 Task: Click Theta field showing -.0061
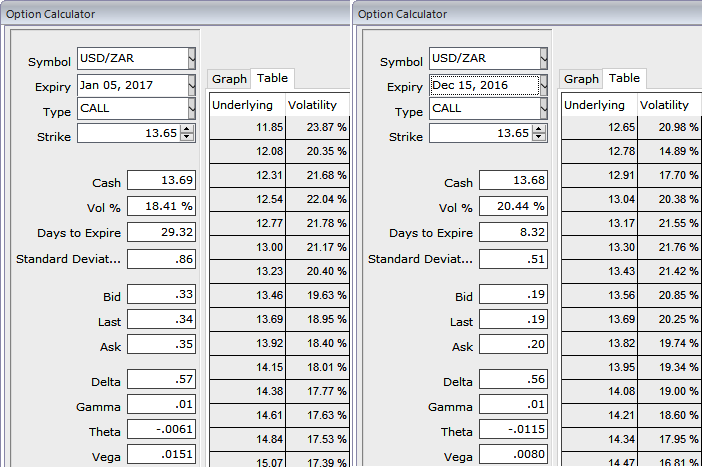tap(162, 429)
